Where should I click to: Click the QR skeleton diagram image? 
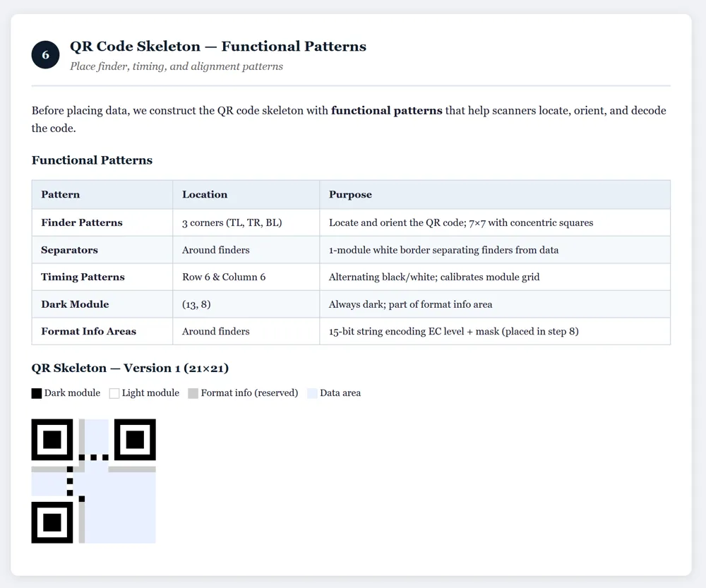[x=94, y=481]
